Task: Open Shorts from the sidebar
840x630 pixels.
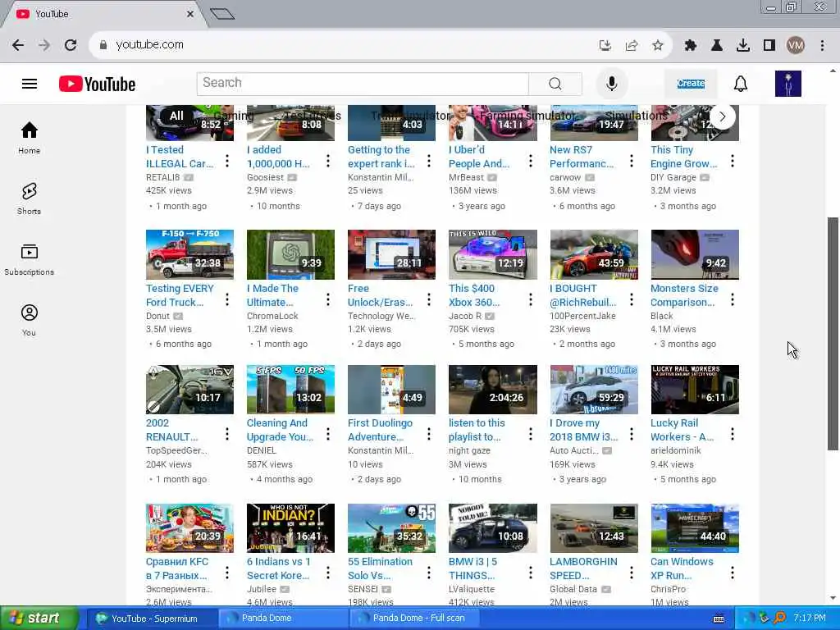Action: [x=29, y=199]
